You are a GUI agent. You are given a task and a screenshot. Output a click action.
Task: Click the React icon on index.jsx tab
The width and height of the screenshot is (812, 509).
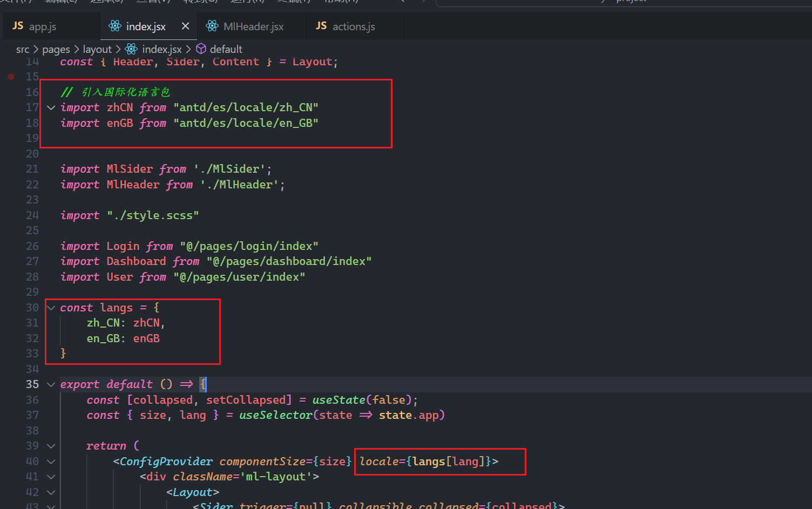click(115, 26)
